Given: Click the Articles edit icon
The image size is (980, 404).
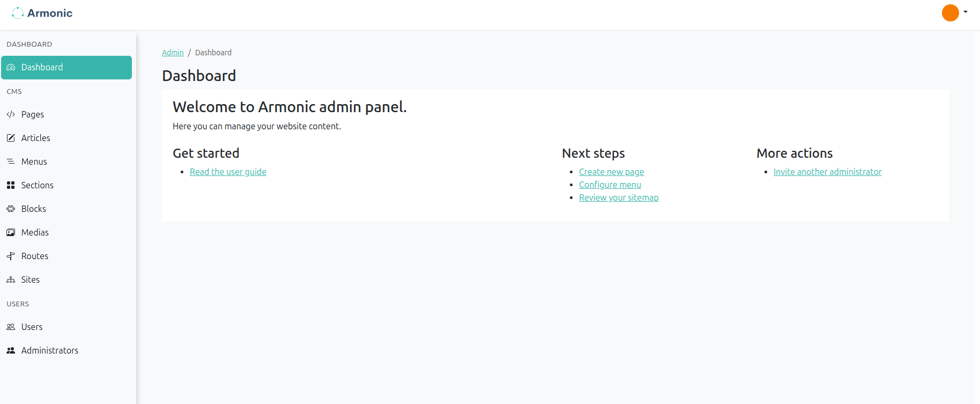Looking at the screenshot, I should click(x=11, y=138).
